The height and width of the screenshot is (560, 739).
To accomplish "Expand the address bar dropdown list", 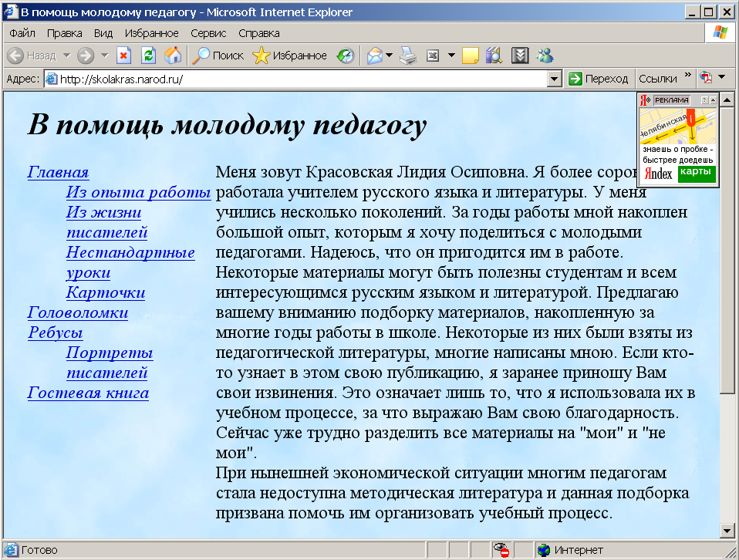I will (555, 79).
